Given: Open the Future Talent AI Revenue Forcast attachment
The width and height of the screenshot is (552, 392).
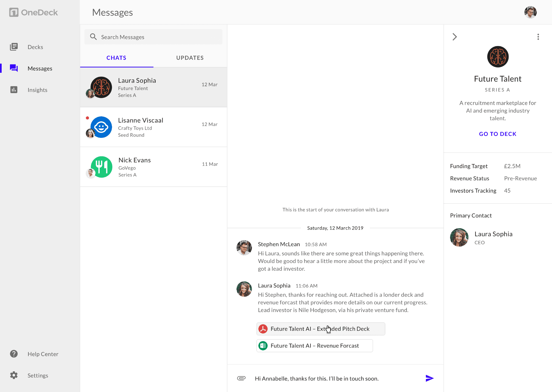Looking at the screenshot, I should 315,346.
